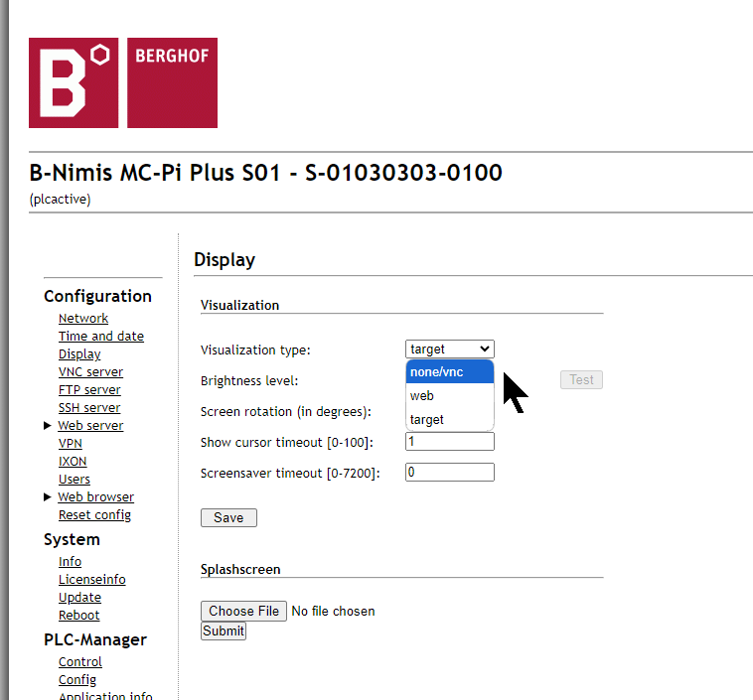
Task: Click the System sidebar heading
Action: point(73,539)
